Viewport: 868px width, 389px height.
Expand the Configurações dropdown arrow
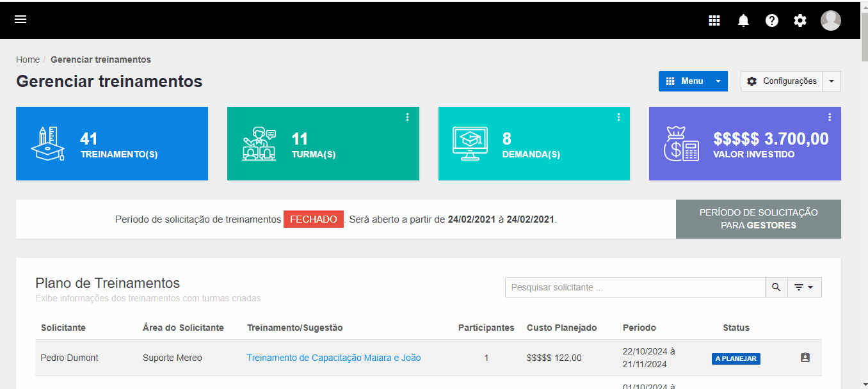831,81
